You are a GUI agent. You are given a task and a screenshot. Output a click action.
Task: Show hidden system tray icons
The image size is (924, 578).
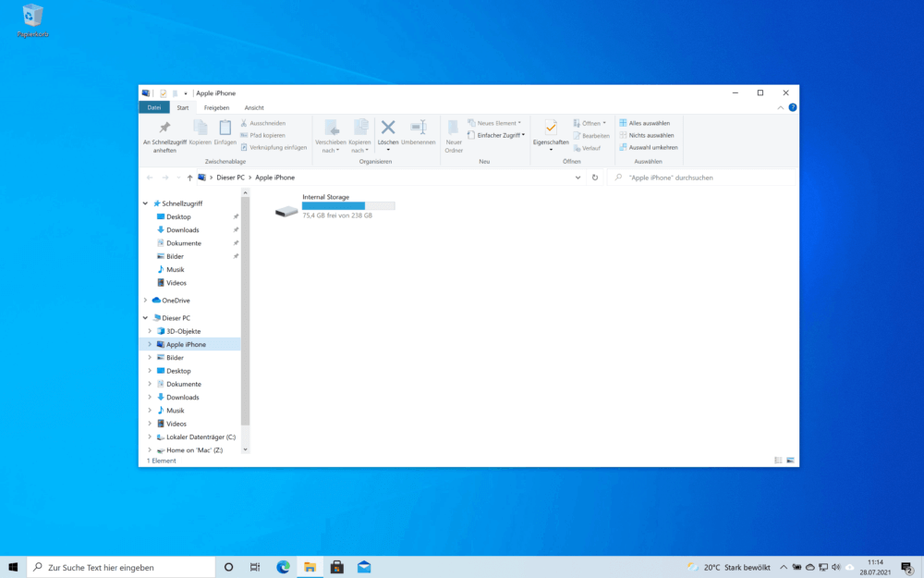(784, 568)
